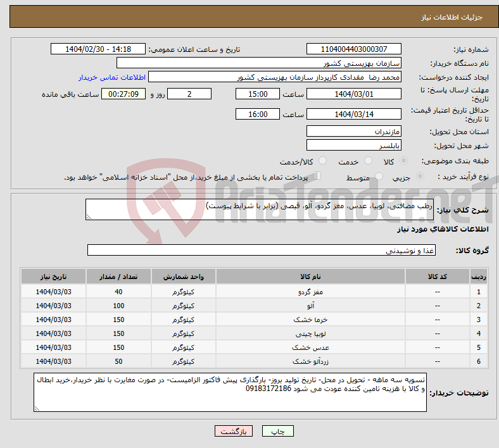Select the کالا/خدمت radio button
499x448 pixels.
click(323, 161)
